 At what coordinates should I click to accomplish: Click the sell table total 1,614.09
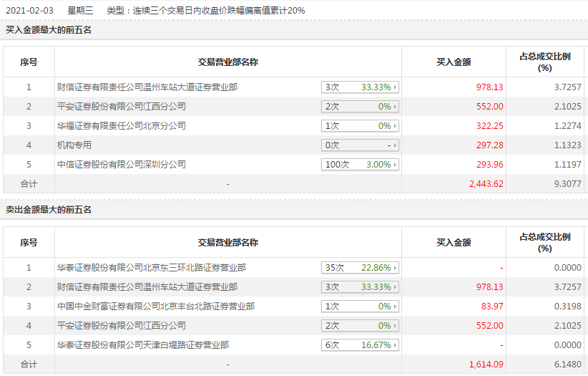(486, 365)
